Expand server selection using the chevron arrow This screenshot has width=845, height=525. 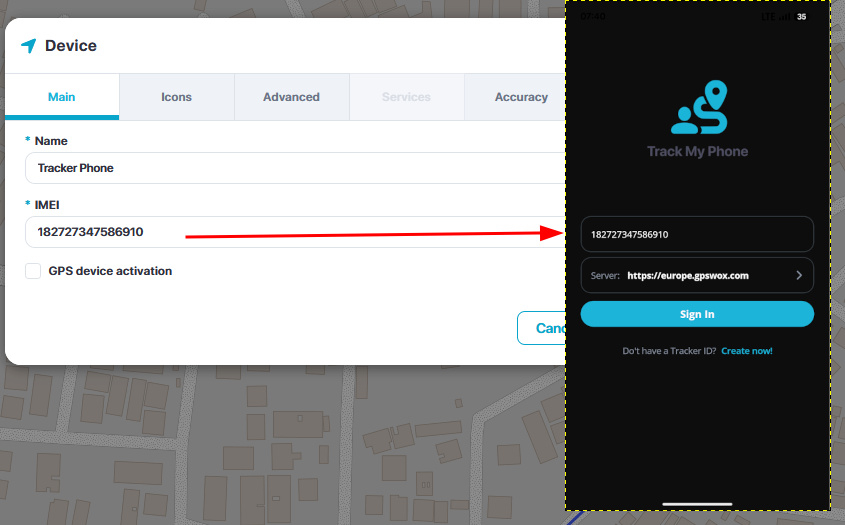pyautogui.click(x=798, y=275)
